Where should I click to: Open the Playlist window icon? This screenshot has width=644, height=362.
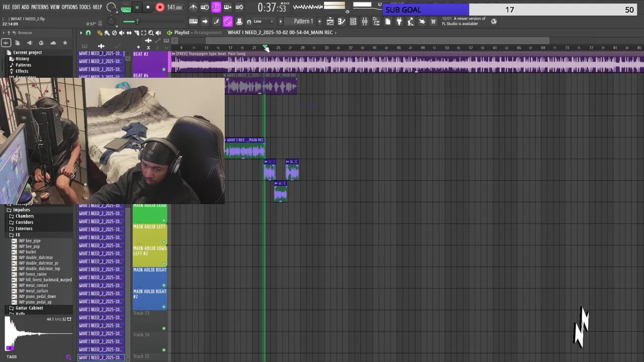pyautogui.click(x=330, y=22)
